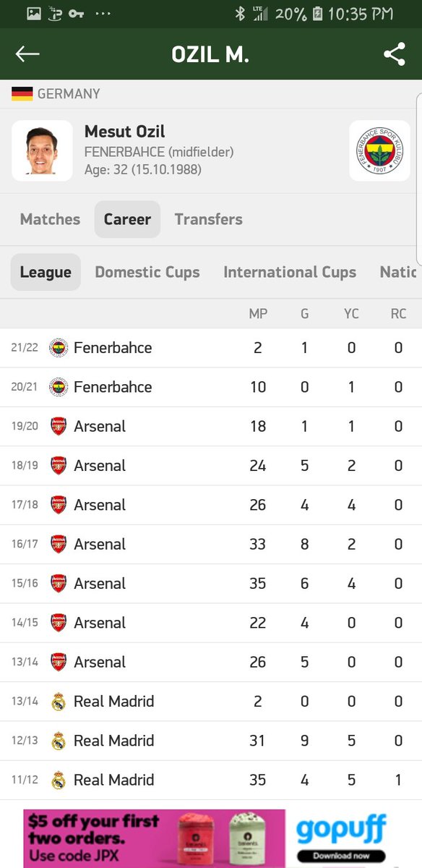Viewport: 422px width, 868px height.
Task: Select the Career tab
Action: point(127,219)
